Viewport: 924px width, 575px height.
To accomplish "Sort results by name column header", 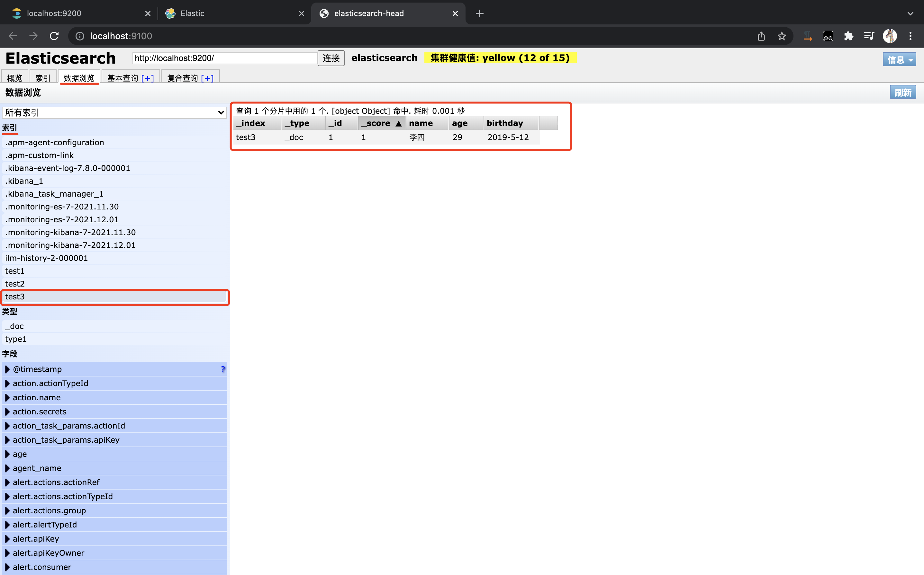I will (427, 123).
